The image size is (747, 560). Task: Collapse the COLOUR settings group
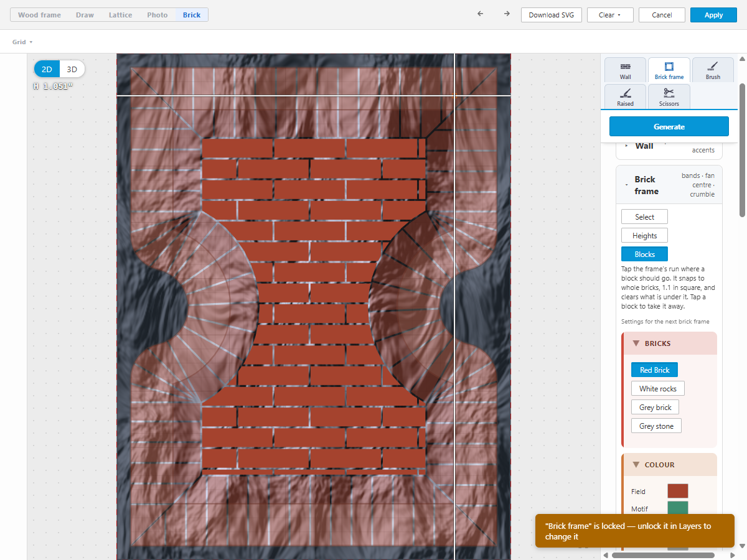[x=669, y=465]
